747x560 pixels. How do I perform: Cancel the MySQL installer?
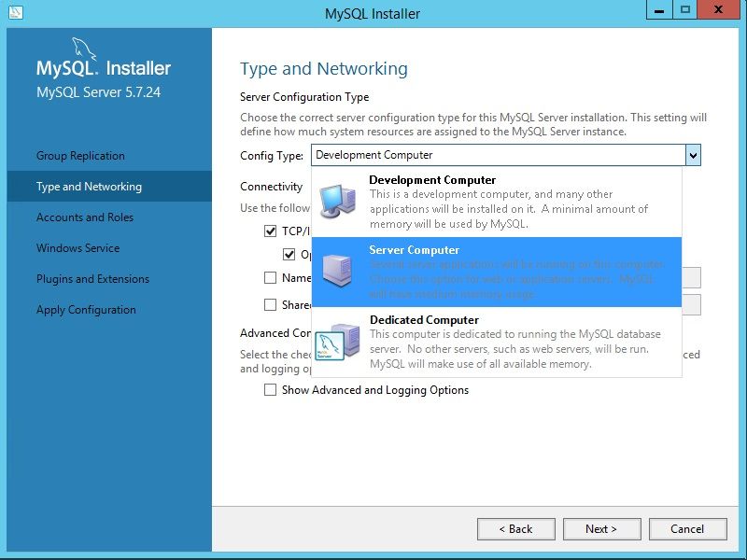pos(687,529)
